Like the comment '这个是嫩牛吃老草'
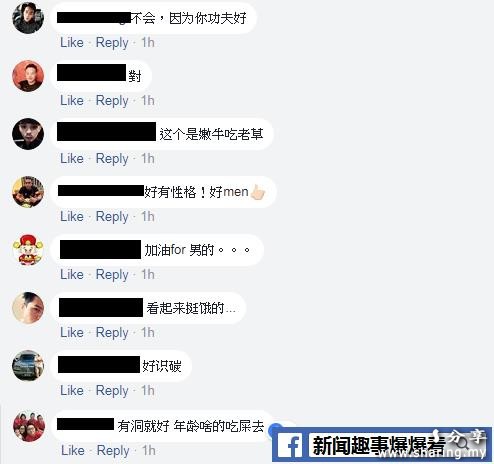The height and width of the screenshot is (464, 494). pos(72,159)
